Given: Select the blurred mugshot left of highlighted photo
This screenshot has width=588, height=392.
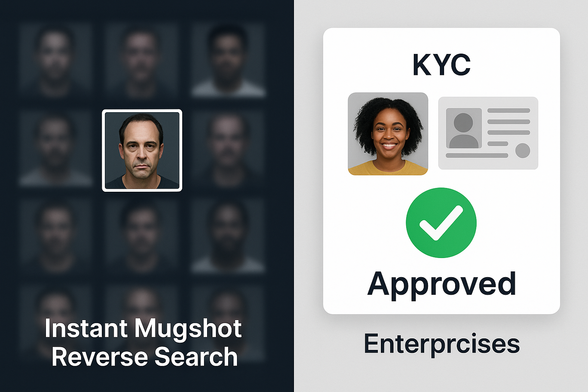Looking at the screenshot, I should point(56,149).
